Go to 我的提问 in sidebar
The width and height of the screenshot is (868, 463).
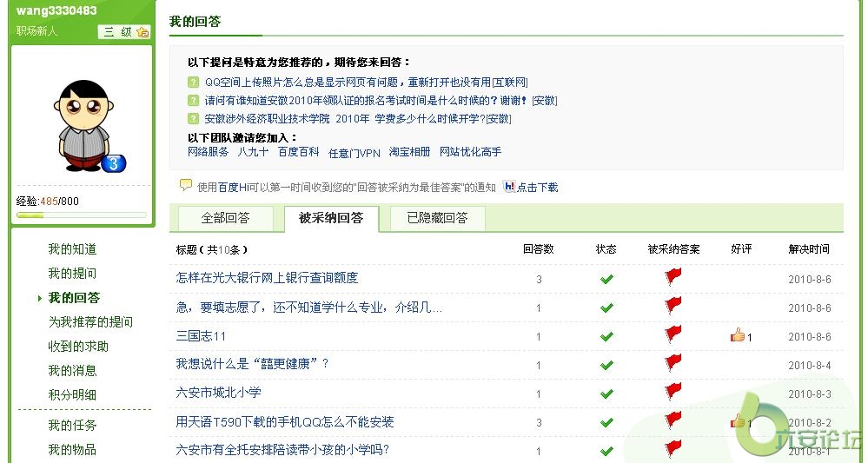(x=72, y=274)
